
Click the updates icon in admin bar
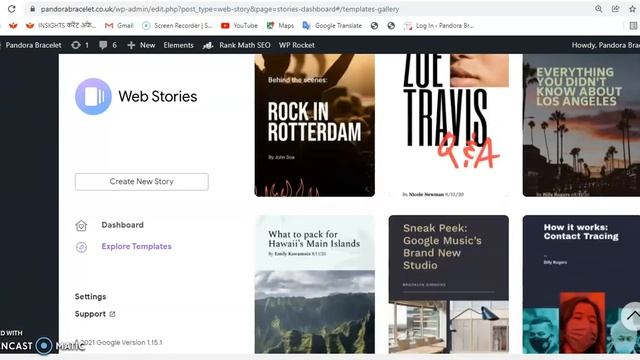[76, 45]
